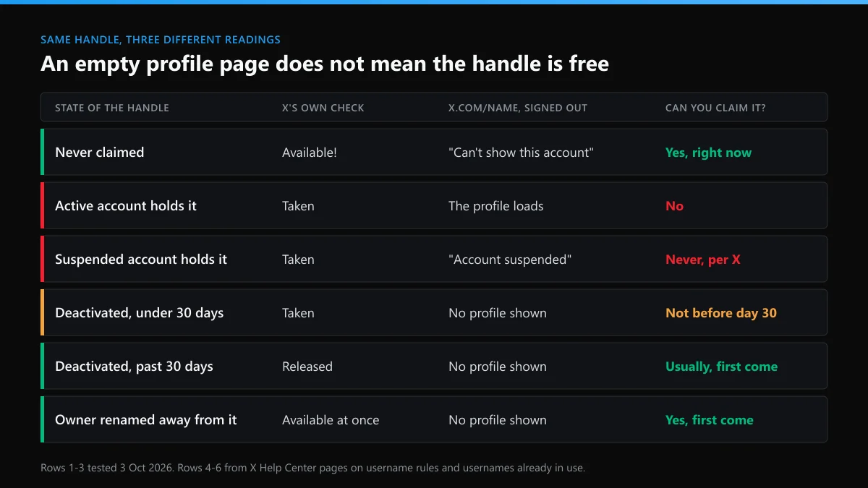Select 'Deactivated, past 30 days' label

pos(135,367)
